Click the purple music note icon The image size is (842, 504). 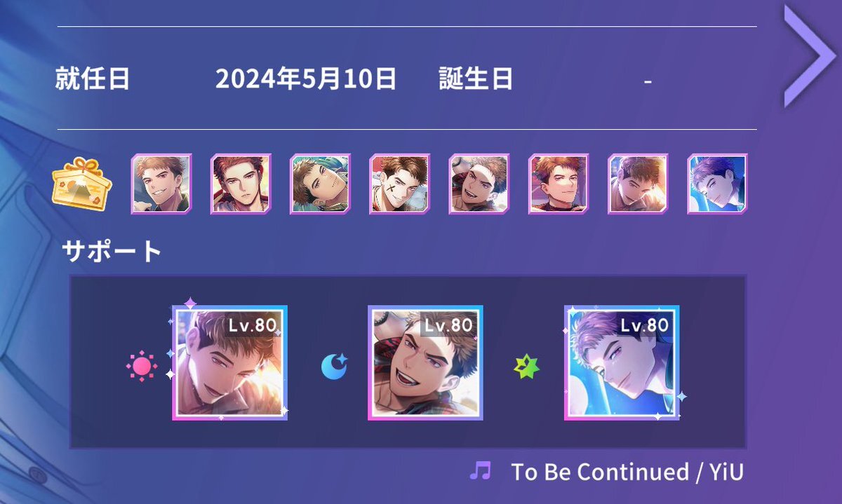[481, 471]
